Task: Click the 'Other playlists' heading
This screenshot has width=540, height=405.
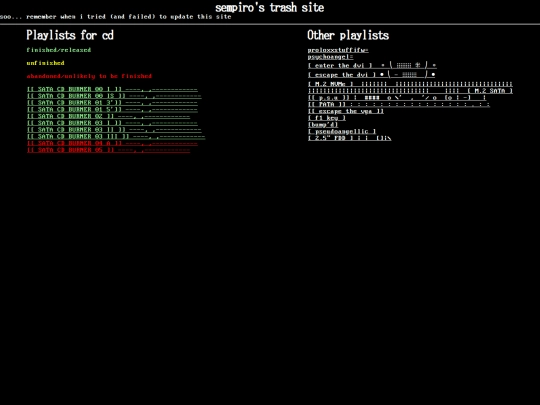Action: point(348,35)
